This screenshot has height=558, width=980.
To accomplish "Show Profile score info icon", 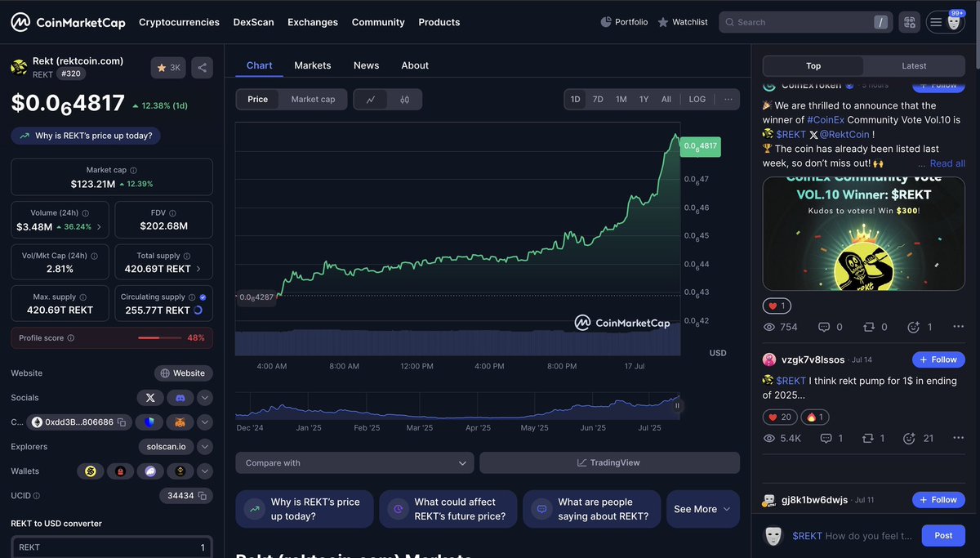I will pos(71,337).
